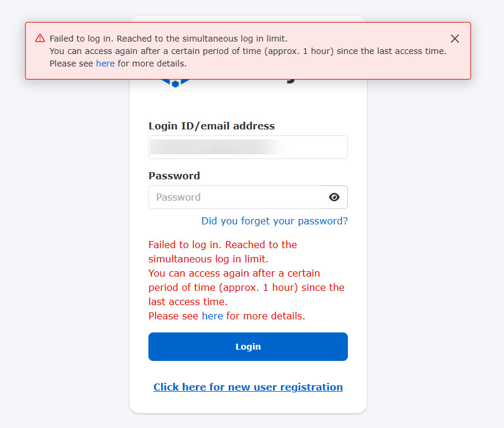The width and height of the screenshot is (504, 428).
Task: Open the 'here' link in the red error text
Action: pos(212,316)
